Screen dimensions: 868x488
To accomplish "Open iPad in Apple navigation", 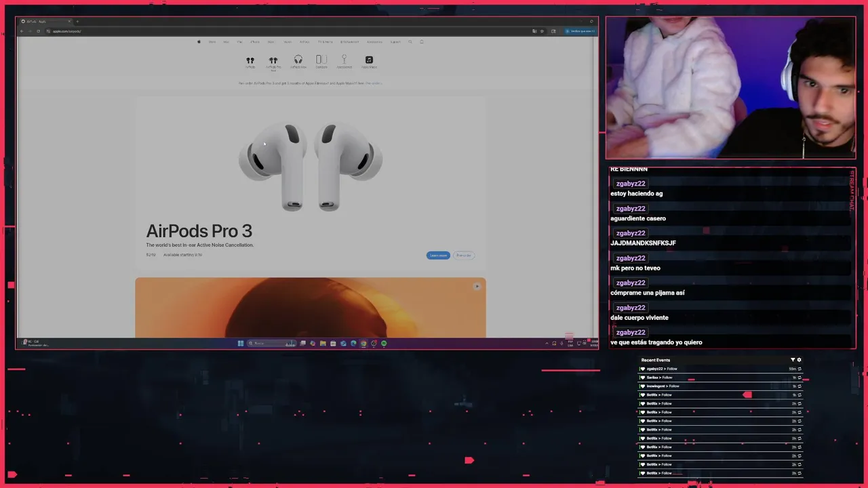I will click(x=239, y=41).
